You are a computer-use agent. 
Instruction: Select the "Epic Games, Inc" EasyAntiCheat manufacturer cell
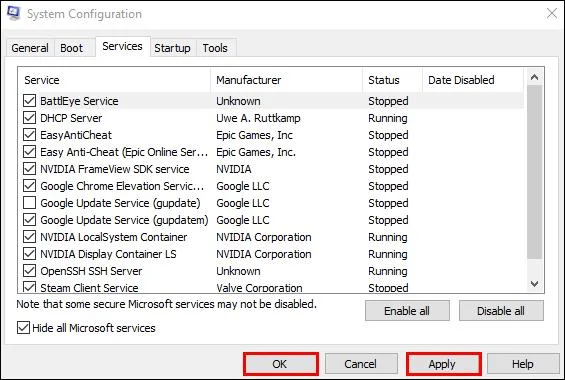tap(254, 135)
